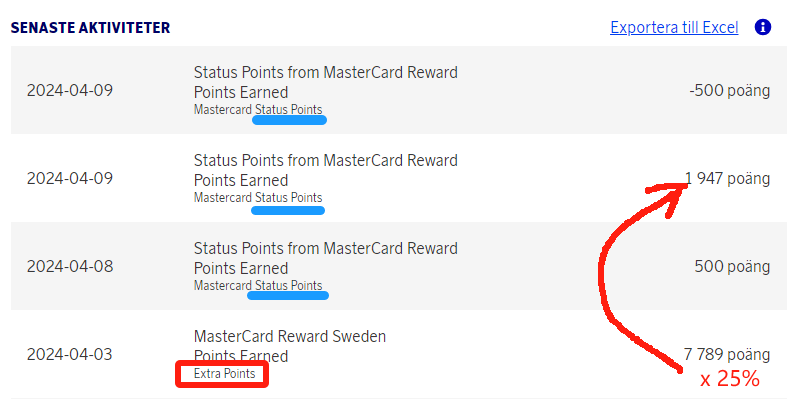Click the Extra Points label in red box
Viewport: 803px width, 399px height.
click(x=224, y=374)
